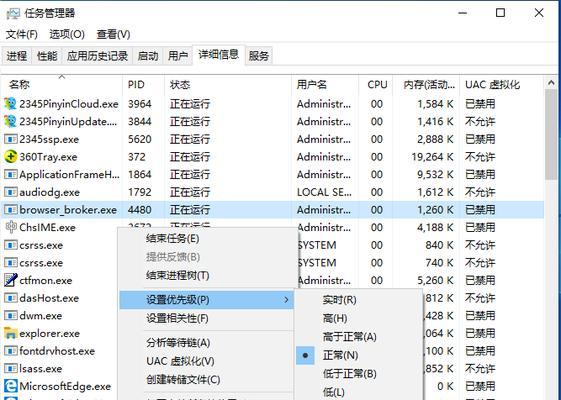This screenshot has width=561, height=400.
Task: Click the 2345ssp.exe process icon
Action: (10, 139)
